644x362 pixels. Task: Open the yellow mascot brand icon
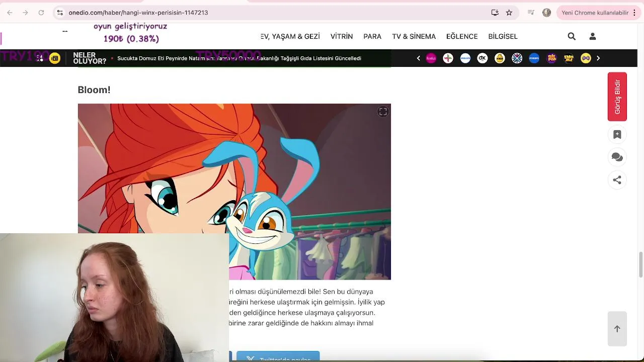click(500, 58)
